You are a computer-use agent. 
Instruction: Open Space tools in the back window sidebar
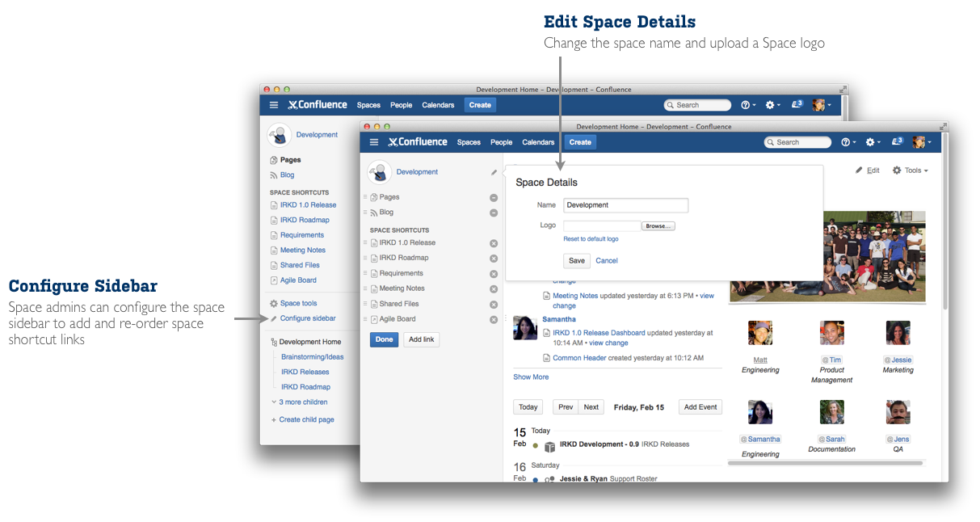[x=292, y=304]
